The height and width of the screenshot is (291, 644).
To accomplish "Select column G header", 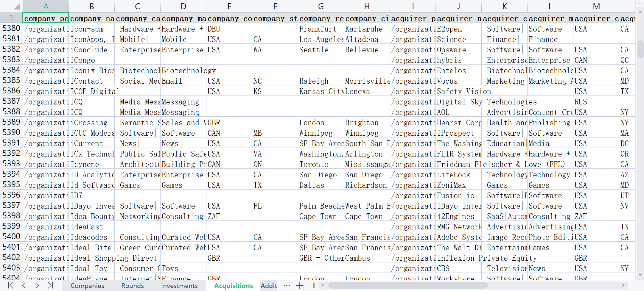I will [x=321, y=6].
